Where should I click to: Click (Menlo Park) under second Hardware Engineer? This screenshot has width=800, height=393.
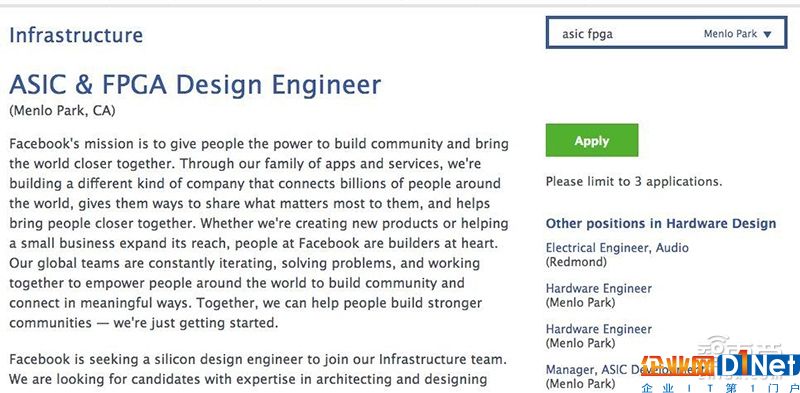tap(580, 343)
